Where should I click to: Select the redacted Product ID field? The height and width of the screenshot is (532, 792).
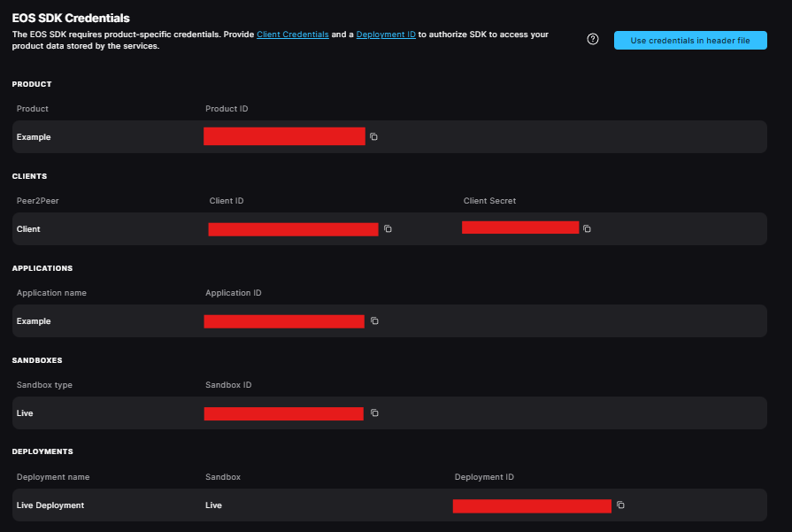284,136
